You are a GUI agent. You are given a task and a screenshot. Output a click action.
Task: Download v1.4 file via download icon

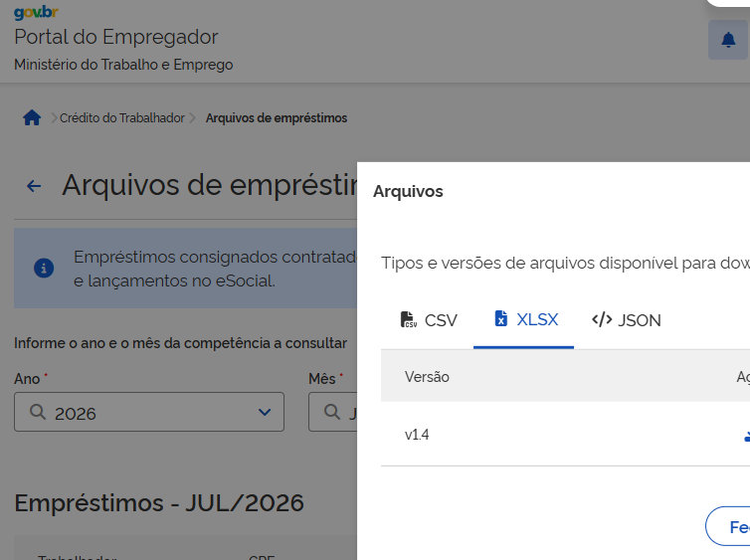[747, 436]
